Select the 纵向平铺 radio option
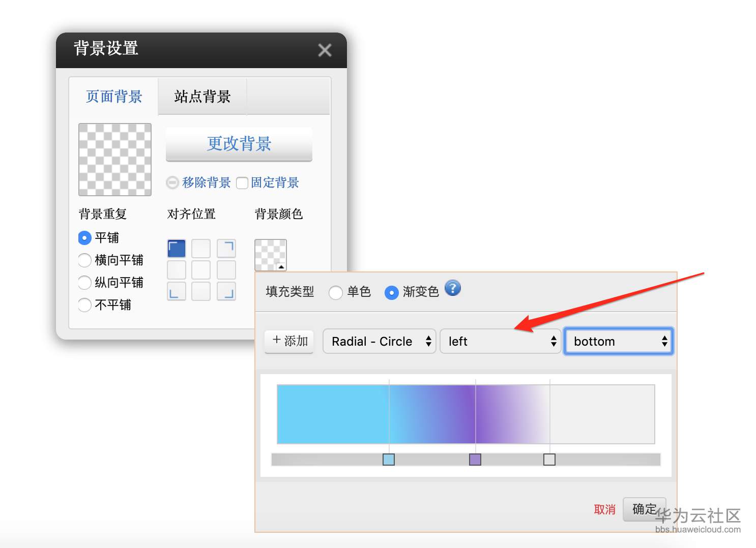The image size is (756, 548). [85, 283]
